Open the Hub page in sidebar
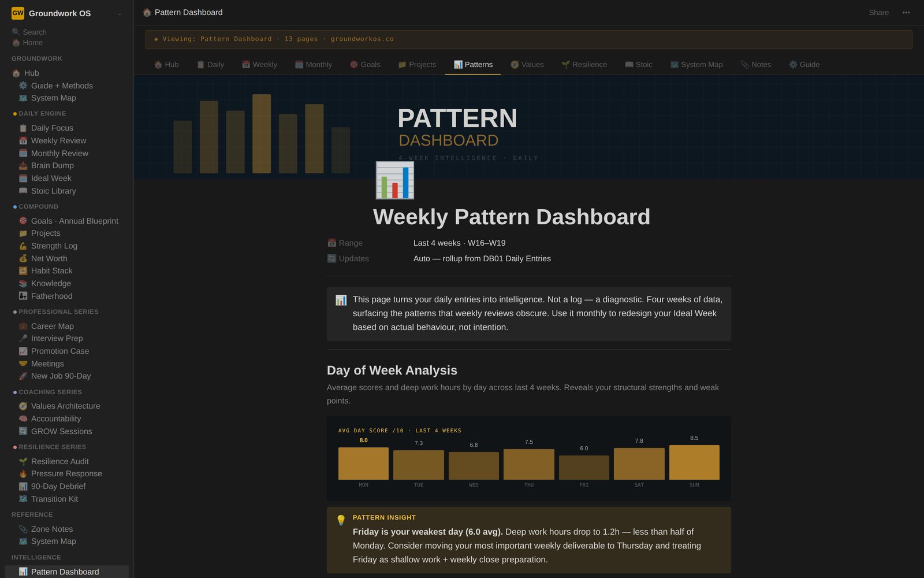 pos(66,73)
